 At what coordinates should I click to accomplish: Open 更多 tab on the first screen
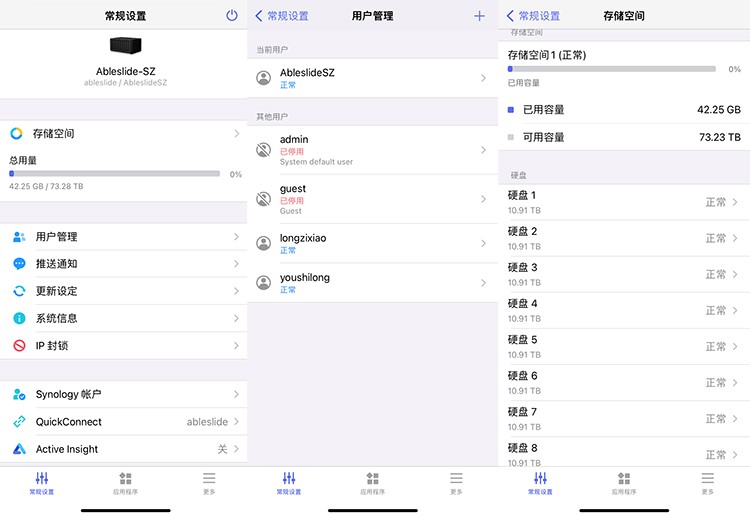click(209, 483)
